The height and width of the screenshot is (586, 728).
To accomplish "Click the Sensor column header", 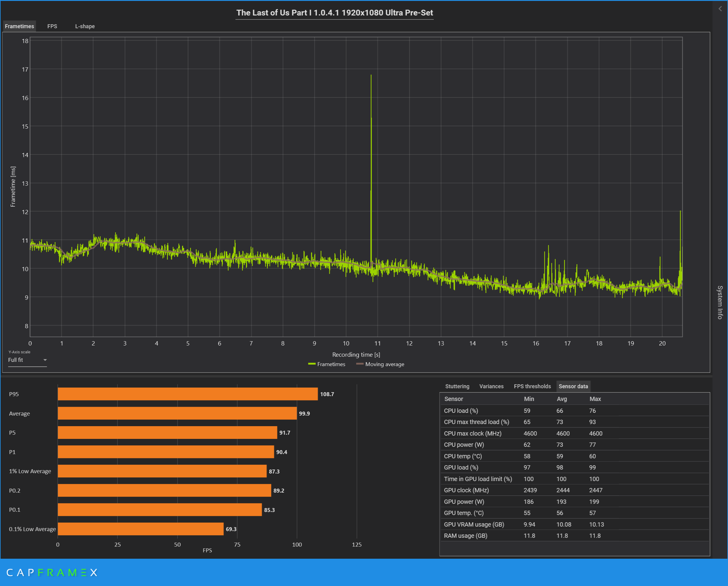I will click(453, 399).
